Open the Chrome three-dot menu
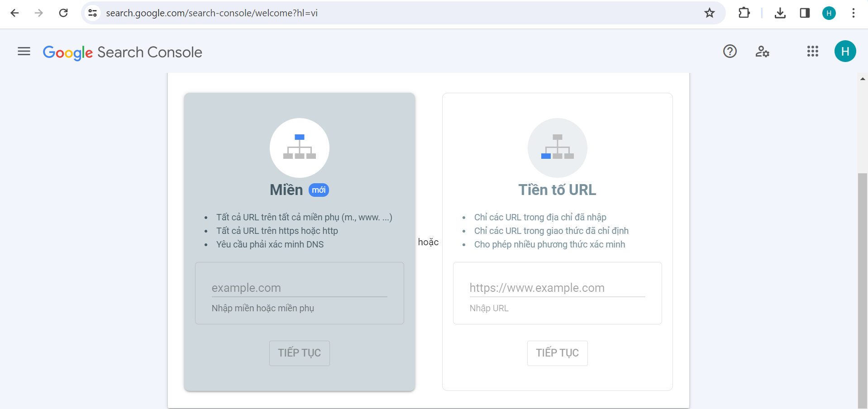Viewport: 868px width, 409px height. click(853, 13)
